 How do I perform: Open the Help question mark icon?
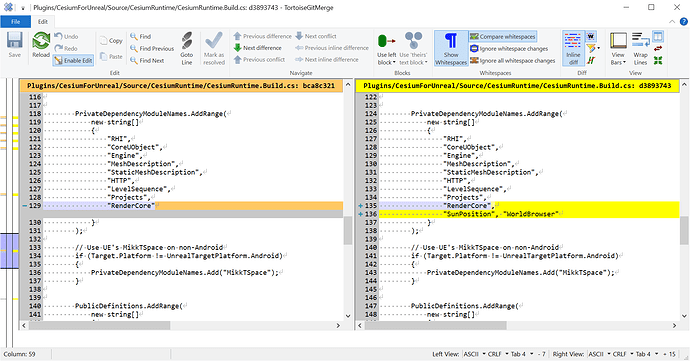[x=683, y=22]
